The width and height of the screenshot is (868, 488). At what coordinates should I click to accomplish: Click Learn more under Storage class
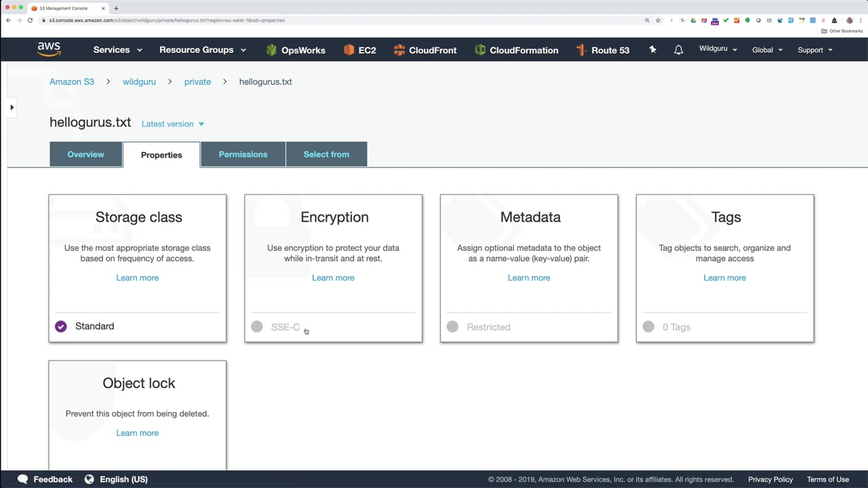137,278
